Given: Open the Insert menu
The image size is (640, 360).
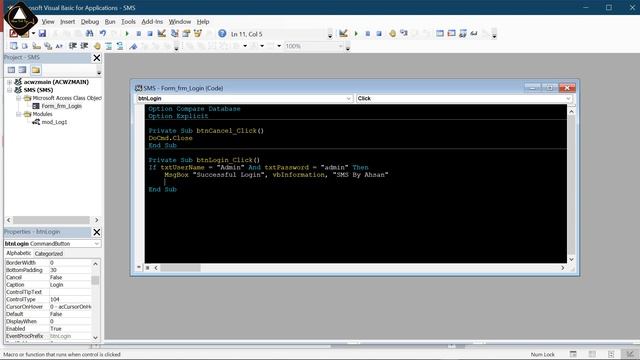Looking at the screenshot, I should (67, 22).
